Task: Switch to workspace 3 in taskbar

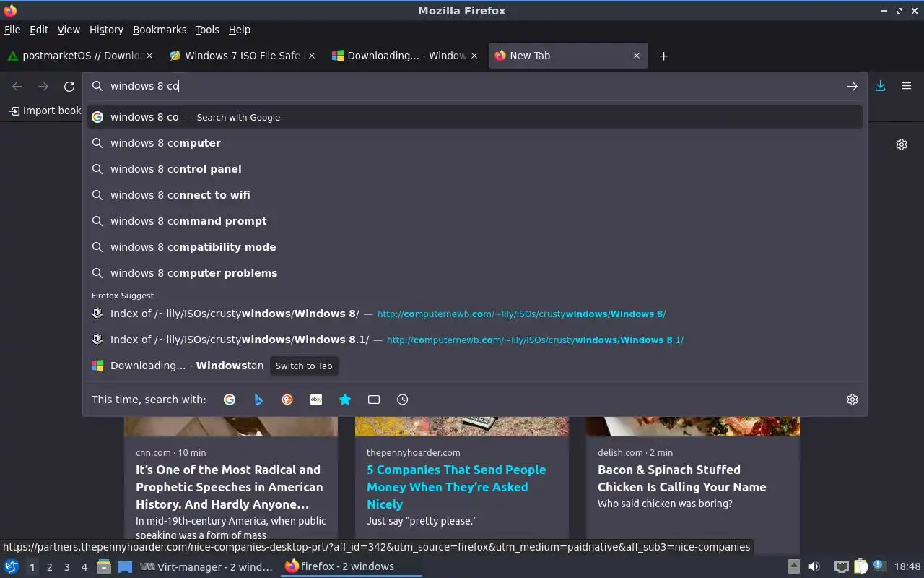Action: coord(66,567)
